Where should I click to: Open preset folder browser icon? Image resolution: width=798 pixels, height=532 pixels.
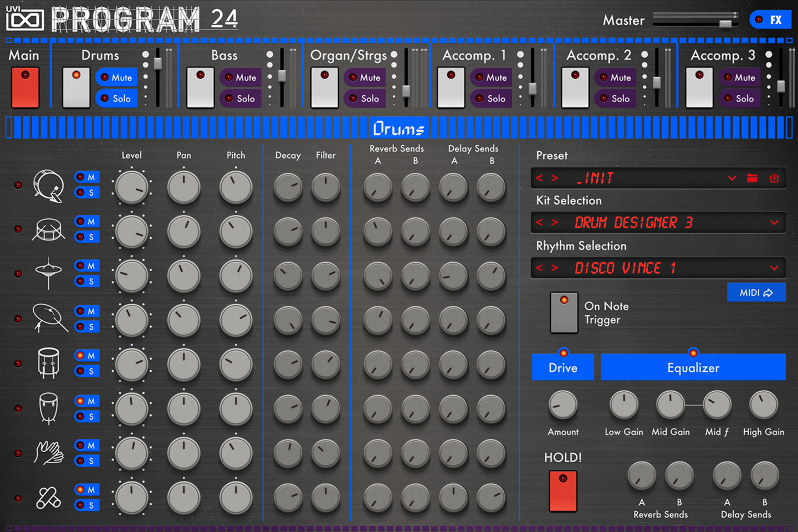pyautogui.click(x=752, y=178)
